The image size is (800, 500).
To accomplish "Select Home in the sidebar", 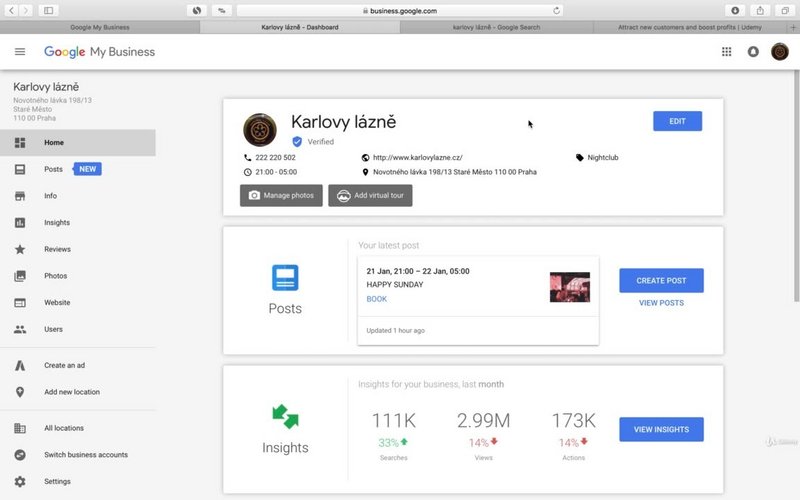I will (x=78, y=142).
